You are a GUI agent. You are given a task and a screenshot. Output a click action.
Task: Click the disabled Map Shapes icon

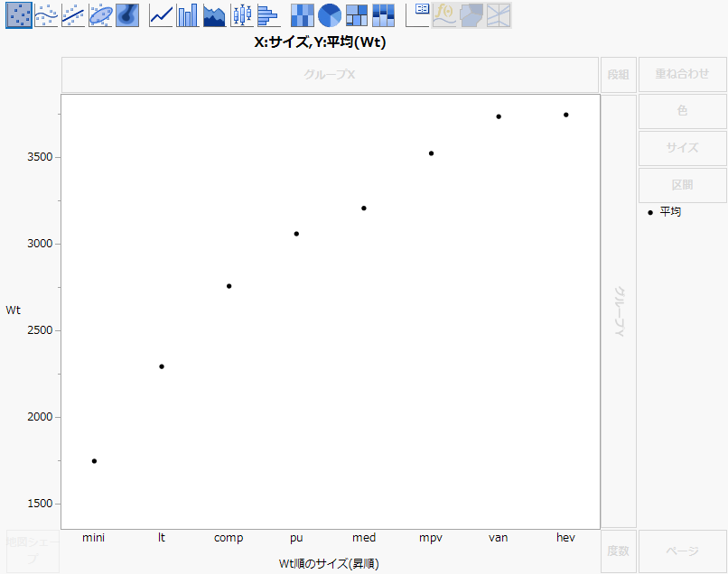[471, 15]
